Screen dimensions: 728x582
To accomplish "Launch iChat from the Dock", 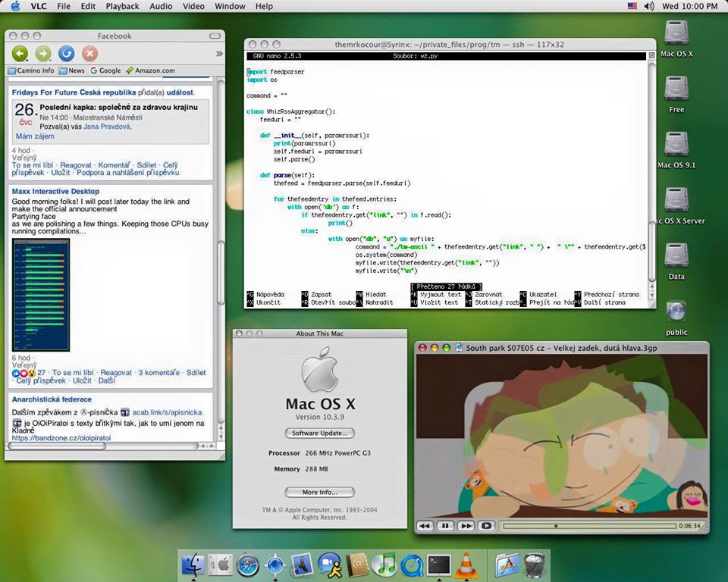I will 330,565.
